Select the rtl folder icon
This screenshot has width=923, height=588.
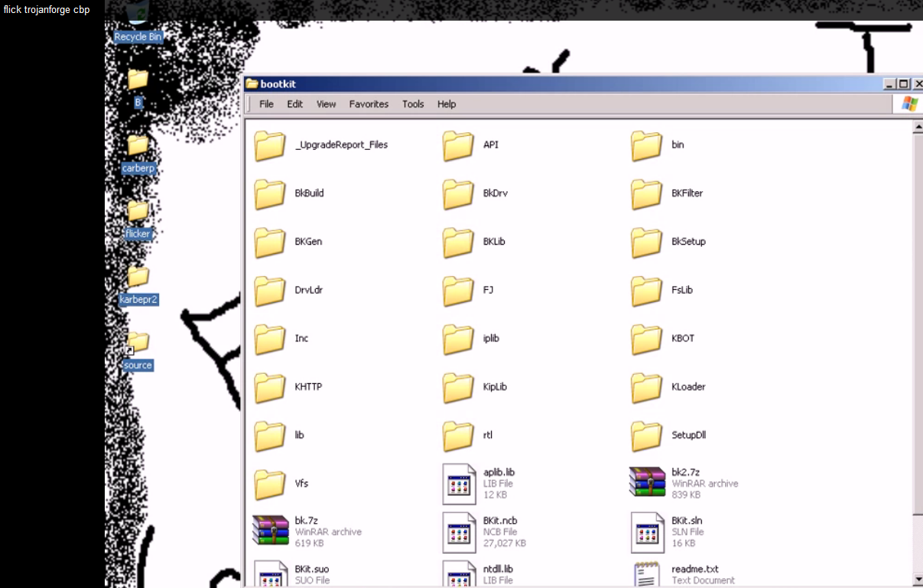click(458, 435)
